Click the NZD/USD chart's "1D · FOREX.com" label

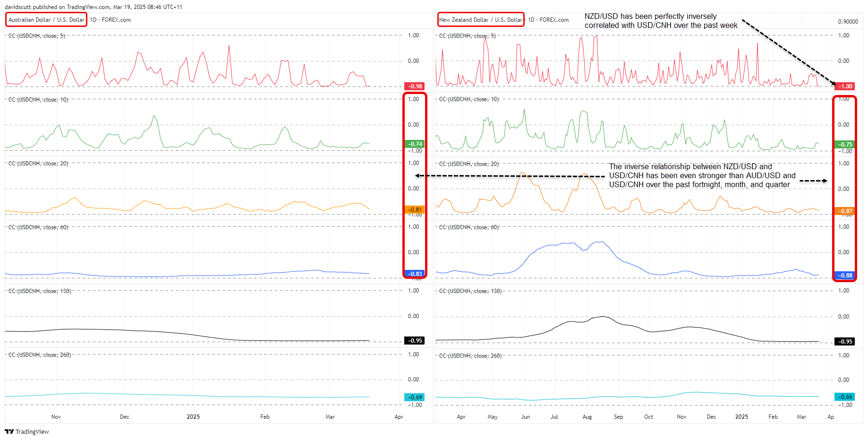coord(548,20)
